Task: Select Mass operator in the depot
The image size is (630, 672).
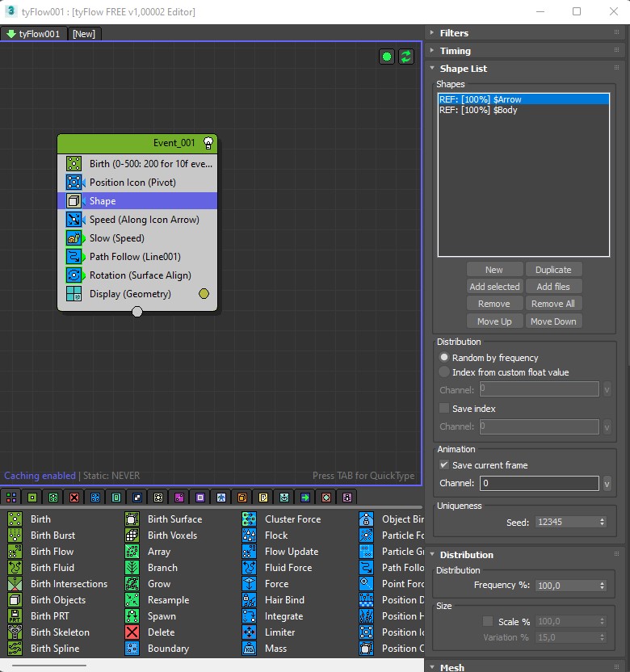Action: pyautogui.click(x=264, y=649)
